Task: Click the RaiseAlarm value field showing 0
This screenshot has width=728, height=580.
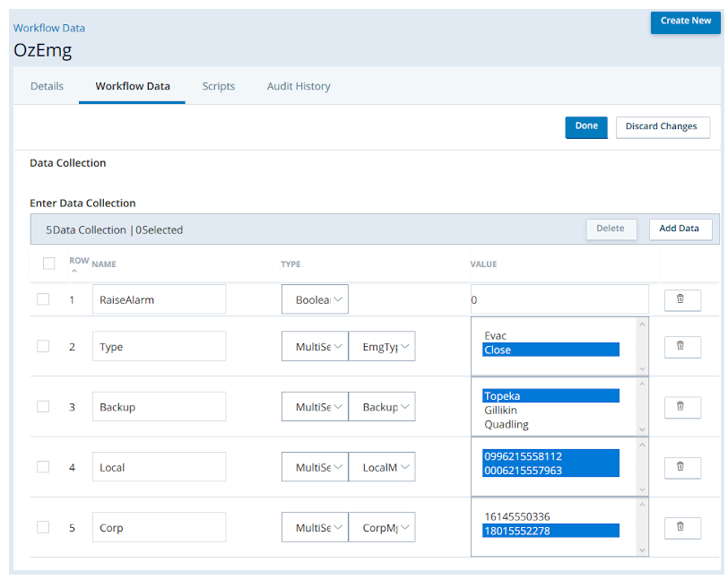Action: (559, 299)
